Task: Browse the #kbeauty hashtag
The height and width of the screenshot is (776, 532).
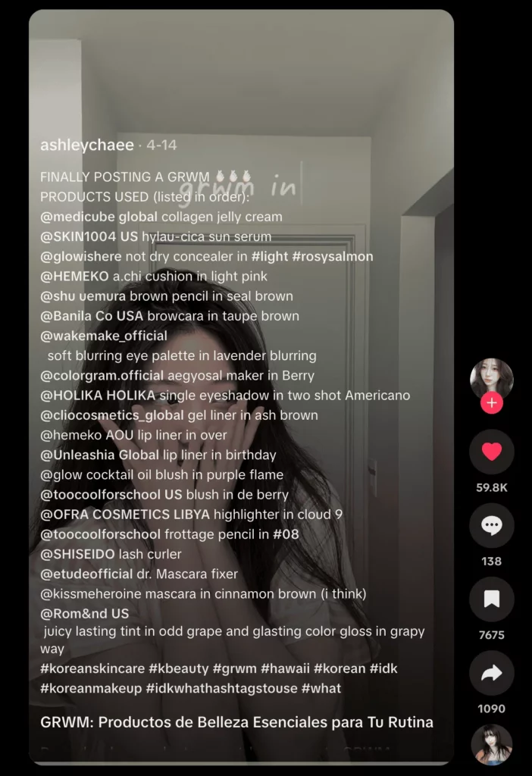Action: pos(179,668)
